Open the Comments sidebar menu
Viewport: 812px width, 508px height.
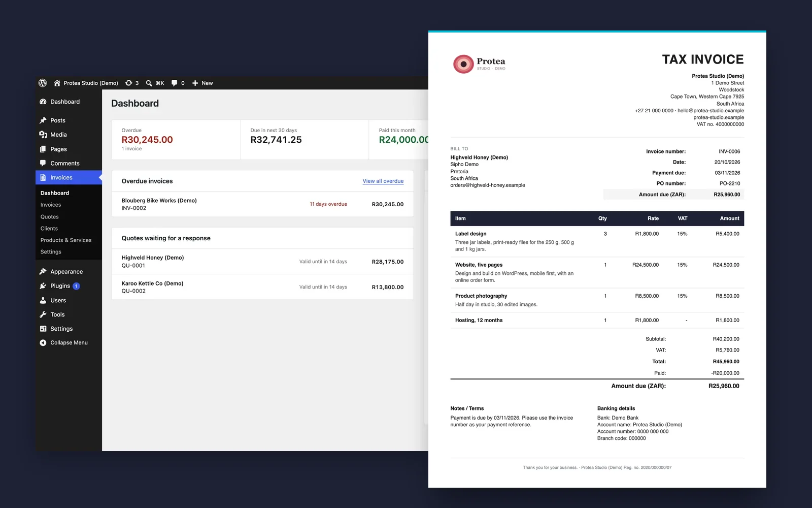point(69,163)
